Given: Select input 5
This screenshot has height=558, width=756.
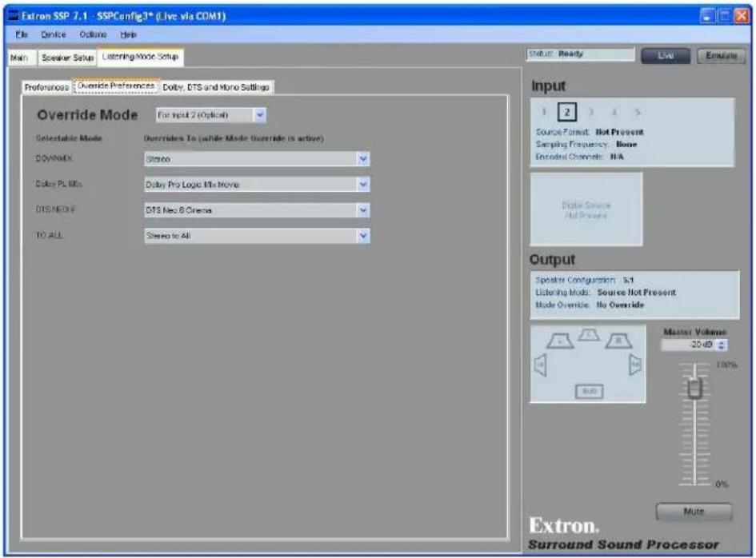Looking at the screenshot, I should 638,112.
